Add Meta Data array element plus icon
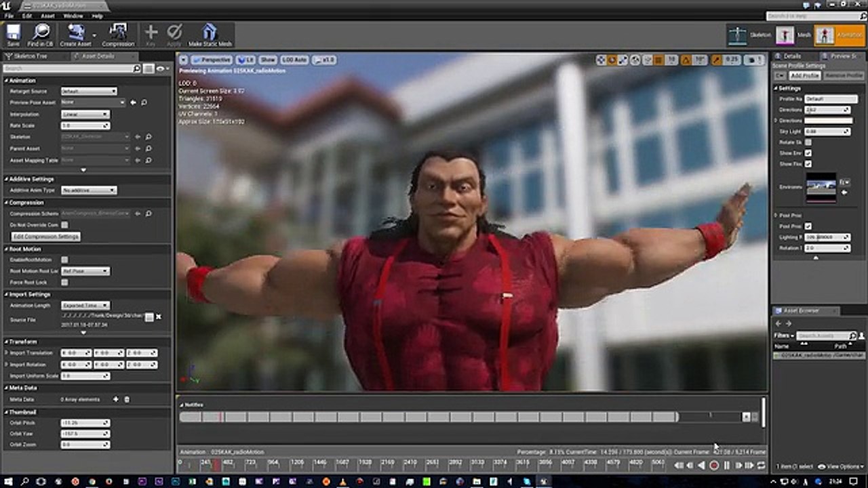This screenshot has width=868, height=488. pyautogui.click(x=115, y=399)
